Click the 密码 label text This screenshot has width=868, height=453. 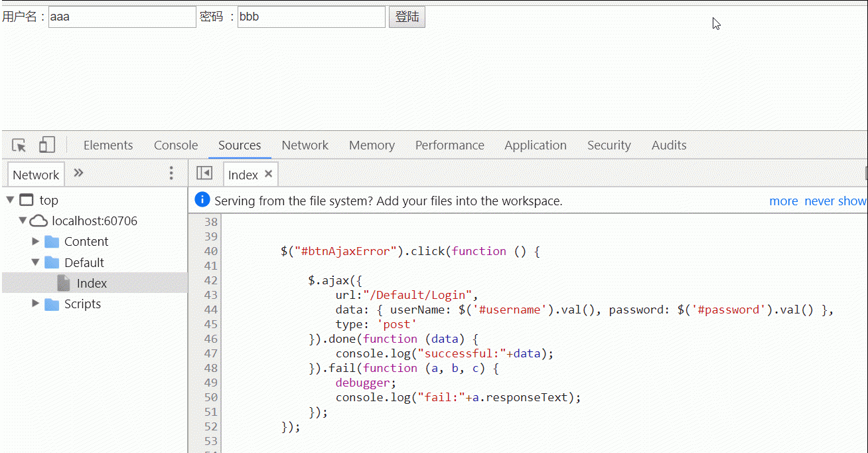click(212, 17)
